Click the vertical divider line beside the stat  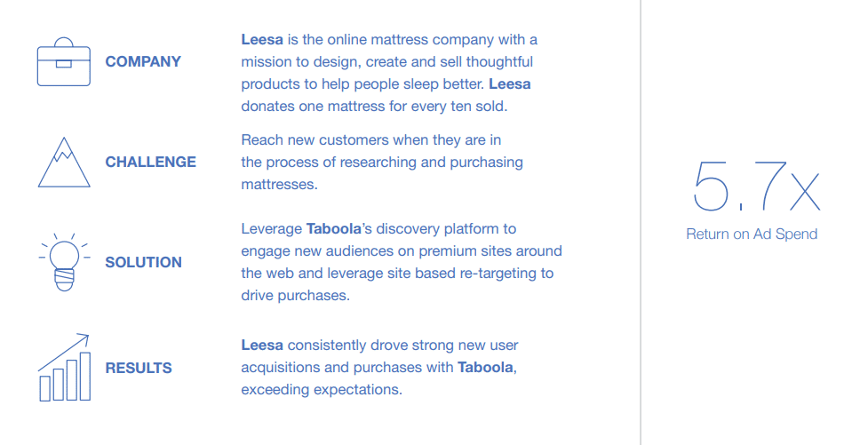point(641,222)
